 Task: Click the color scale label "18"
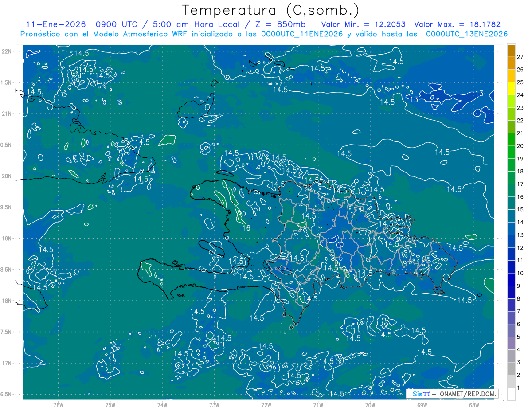[x=520, y=172]
